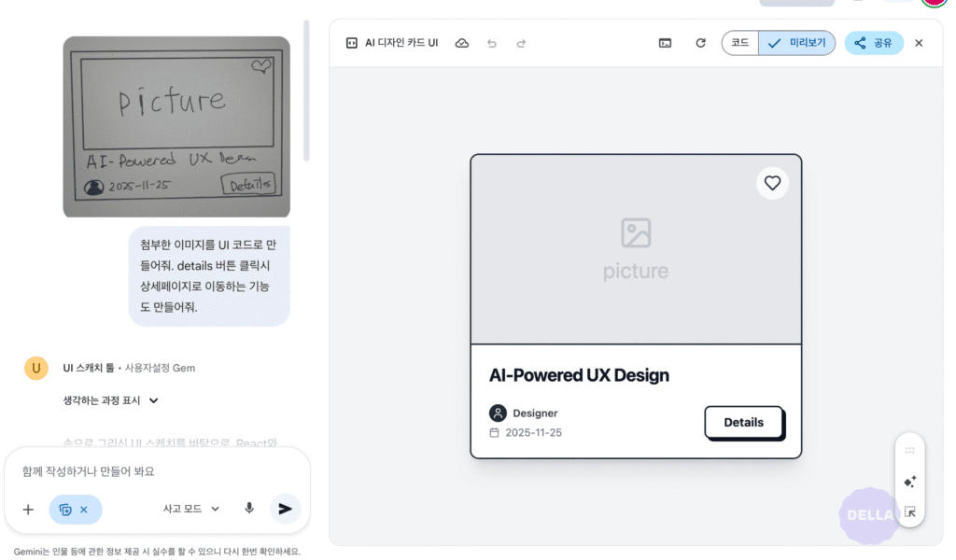Click the sparkle AI edit icon

[909, 482]
